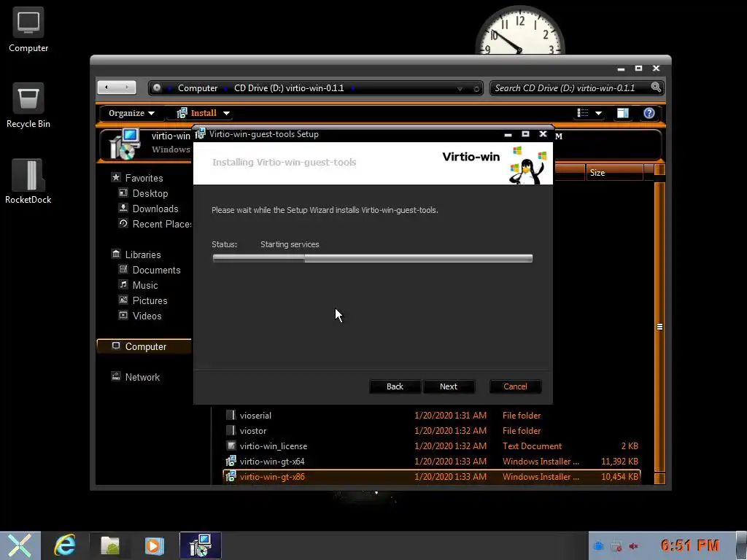The height and width of the screenshot is (560, 747).
Task: Click the Downloads icon in the sidebar
Action: click(x=123, y=208)
